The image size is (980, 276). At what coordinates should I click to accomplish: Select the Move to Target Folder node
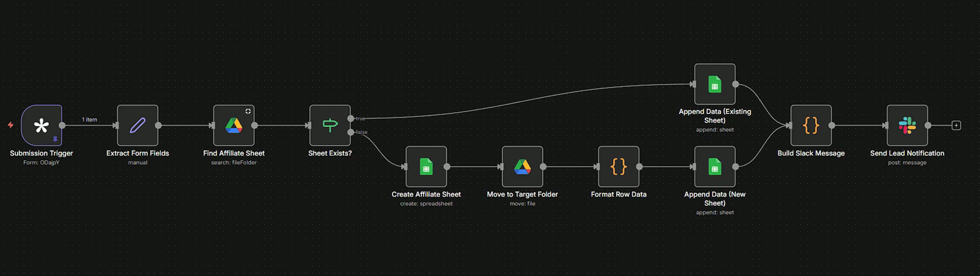point(523,167)
